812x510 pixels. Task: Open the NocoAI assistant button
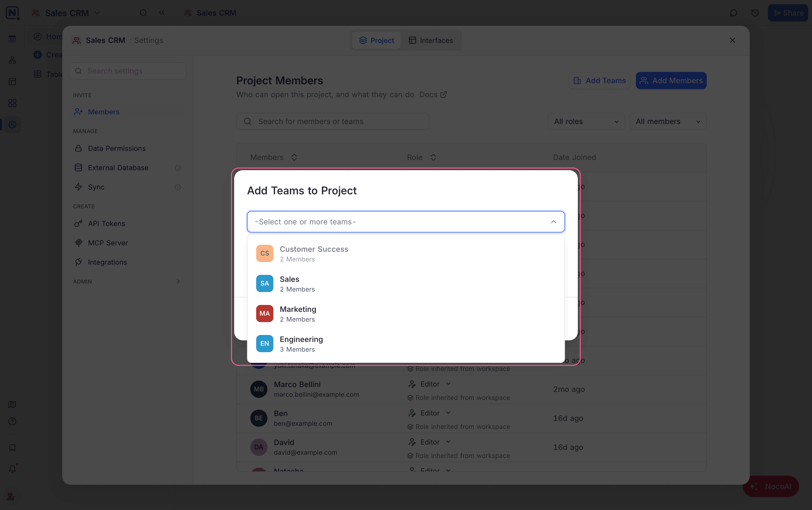click(771, 486)
